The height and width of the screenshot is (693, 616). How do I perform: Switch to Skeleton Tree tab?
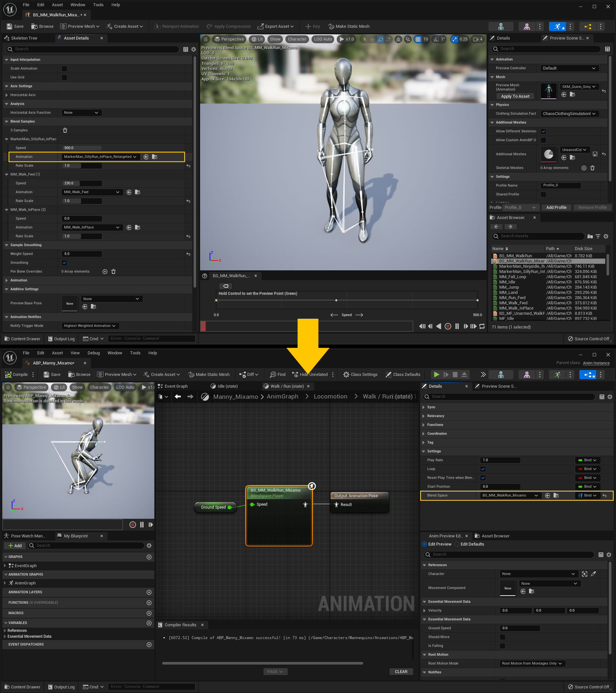click(24, 38)
